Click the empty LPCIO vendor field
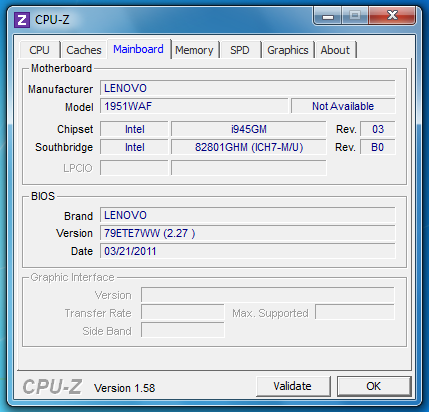Image resolution: width=429 pixels, height=412 pixels. click(134, 168)
